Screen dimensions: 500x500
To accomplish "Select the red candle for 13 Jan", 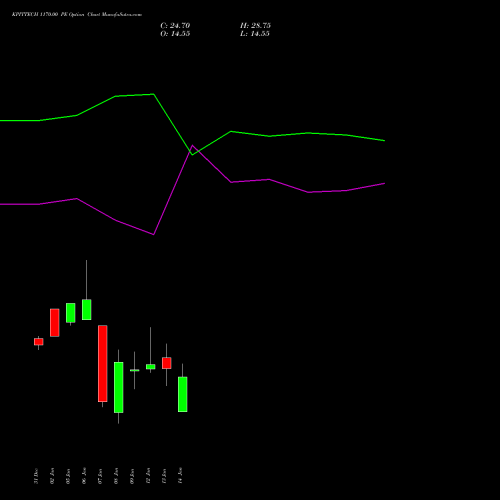I will pos(167,363).
